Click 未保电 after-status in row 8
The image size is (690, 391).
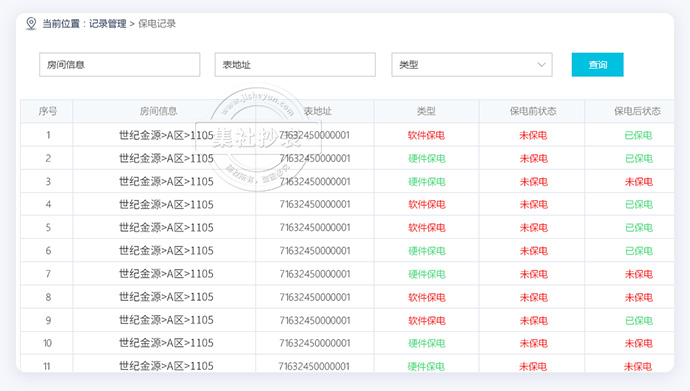tap(639, 297)
